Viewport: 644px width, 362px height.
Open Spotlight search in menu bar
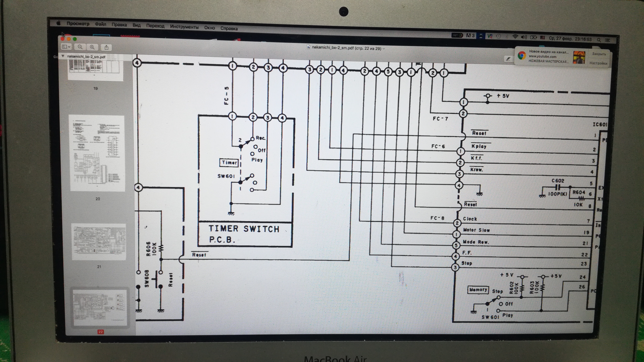tap(599, 40)
